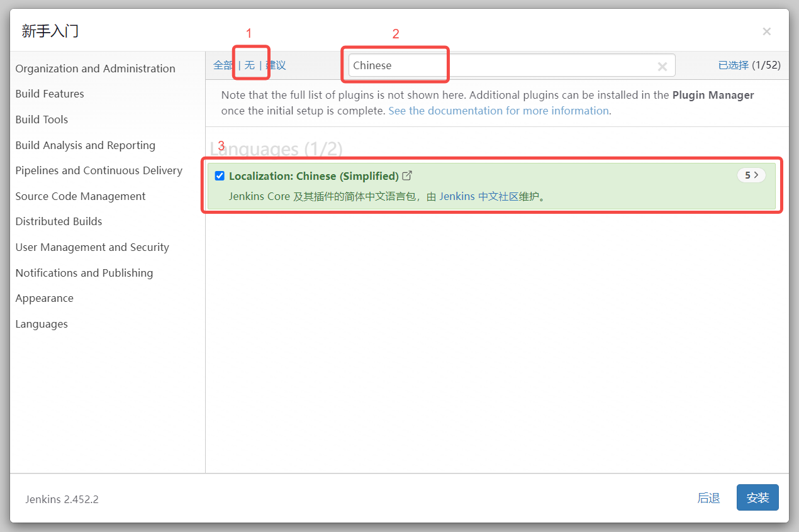Select Pipelines and Continuous Delivery category
Screen dimensions: 799x532
tap(99, 170)
